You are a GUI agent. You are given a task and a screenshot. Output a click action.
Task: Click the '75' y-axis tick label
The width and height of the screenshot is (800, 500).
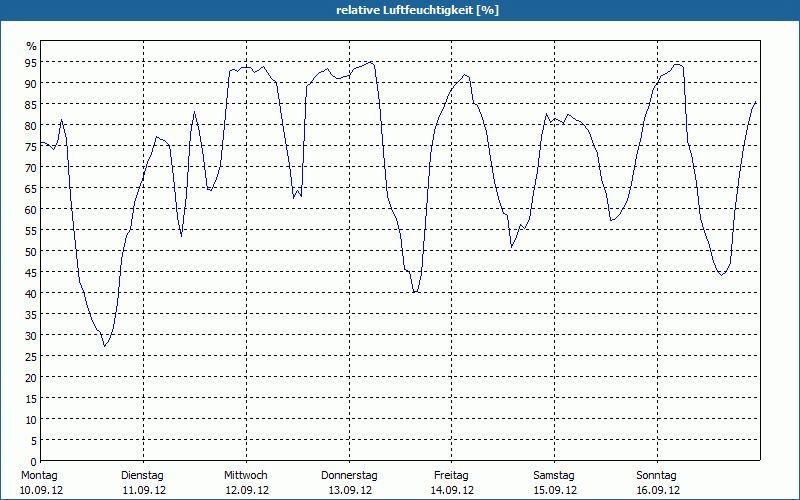coord(31,146)
